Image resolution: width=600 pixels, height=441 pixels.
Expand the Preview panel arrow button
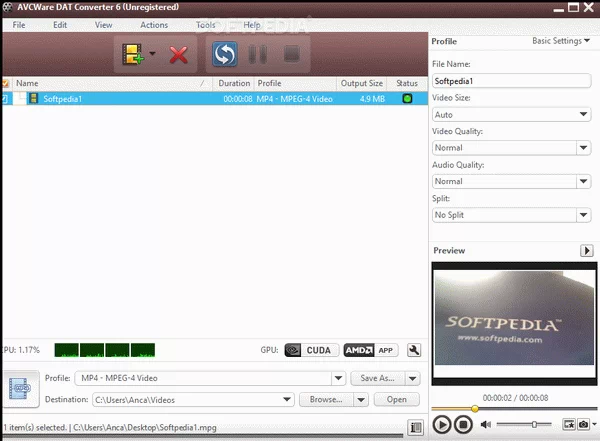[587, 251]
